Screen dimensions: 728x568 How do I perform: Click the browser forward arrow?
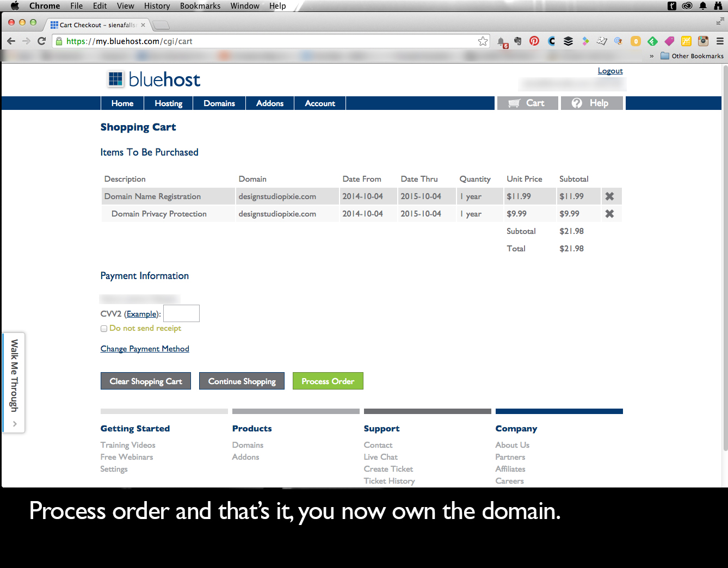26,41
